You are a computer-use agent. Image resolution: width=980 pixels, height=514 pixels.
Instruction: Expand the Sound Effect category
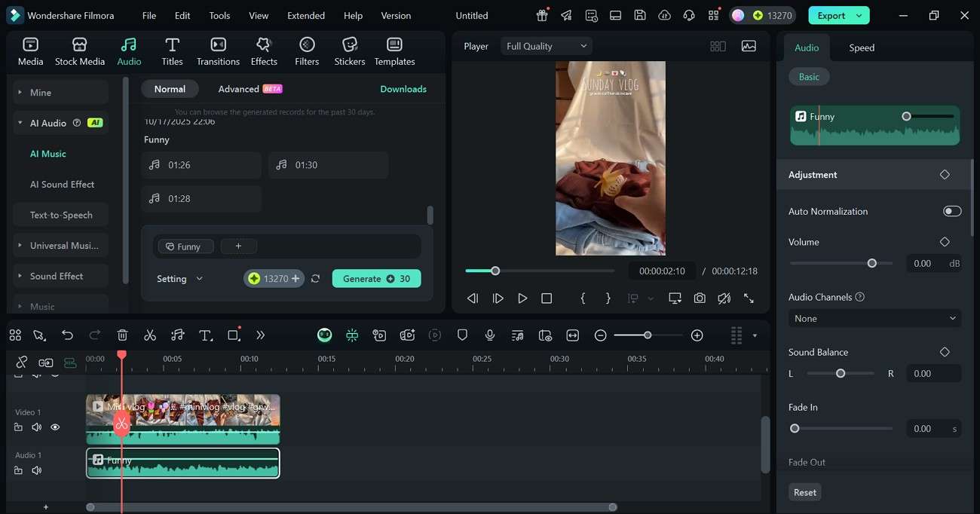(60, 276)
